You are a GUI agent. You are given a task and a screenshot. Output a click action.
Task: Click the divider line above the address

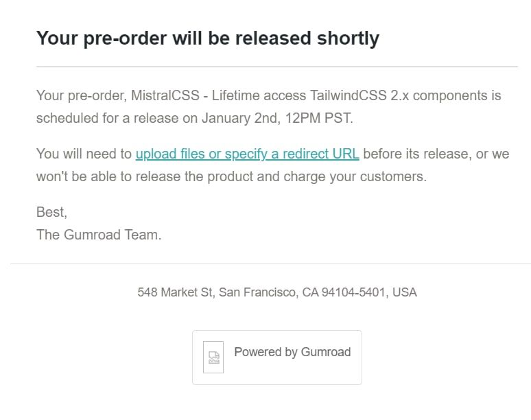(x=270, y=264)
